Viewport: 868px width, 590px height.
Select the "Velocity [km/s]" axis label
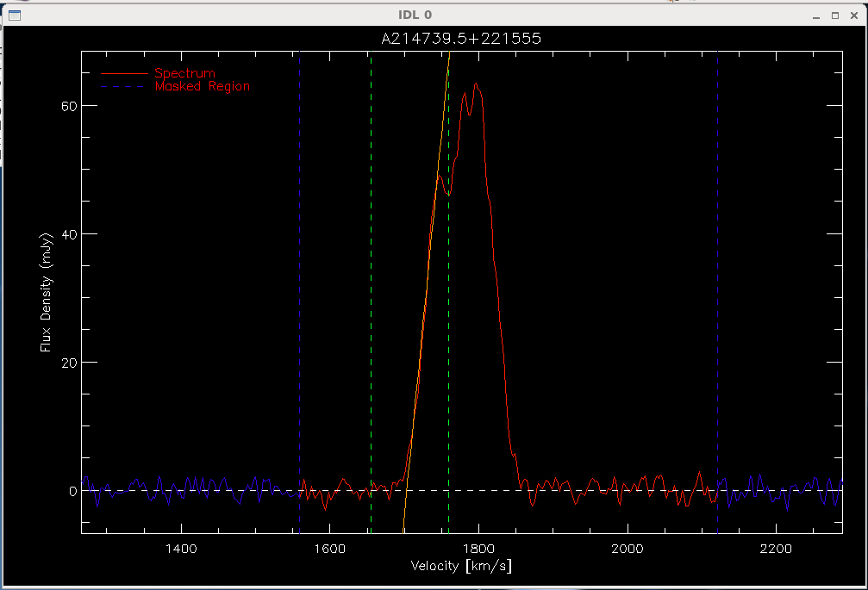[x=461, y=566]
